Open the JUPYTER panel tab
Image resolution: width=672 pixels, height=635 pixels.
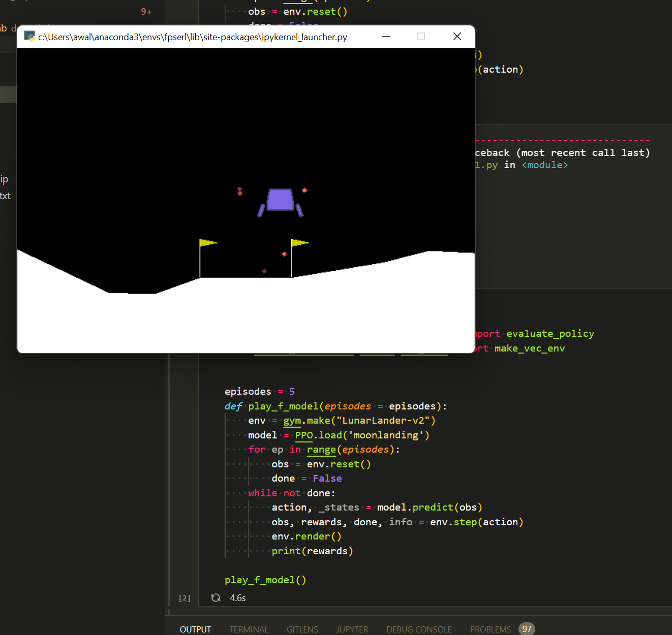tap(352, 629)
